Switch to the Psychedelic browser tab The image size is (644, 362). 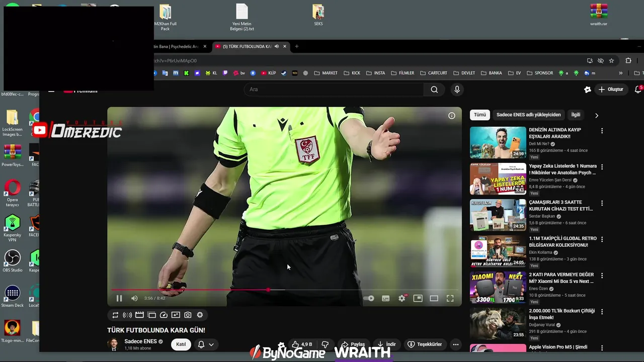181,46
